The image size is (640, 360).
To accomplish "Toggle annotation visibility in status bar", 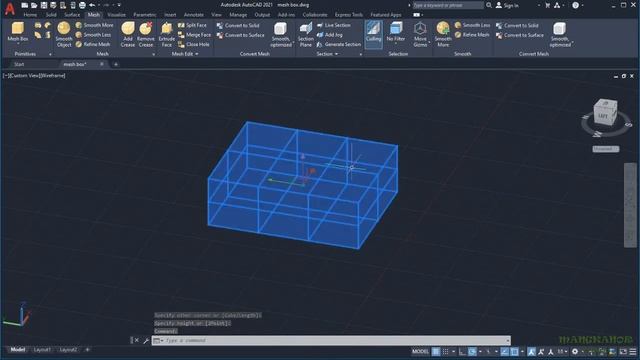I will (x=531, y=351).
